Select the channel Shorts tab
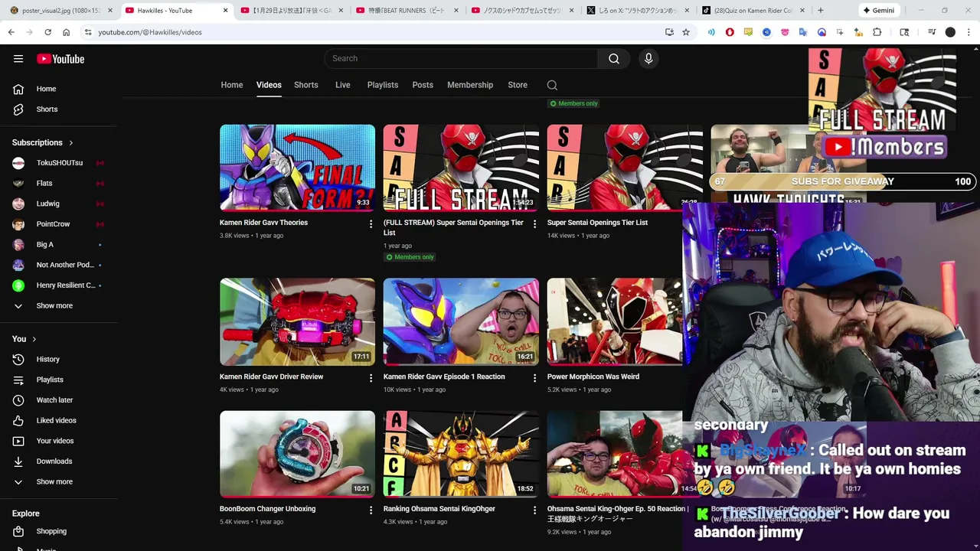Image resolution: width=980 pixels, height=551 pixels. tap(306, 85)
